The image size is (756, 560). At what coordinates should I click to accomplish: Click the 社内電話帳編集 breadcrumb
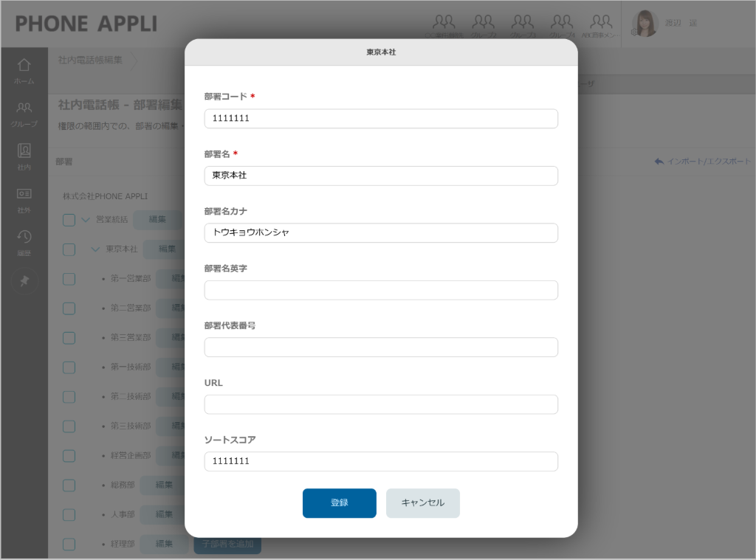coord(90,60)
